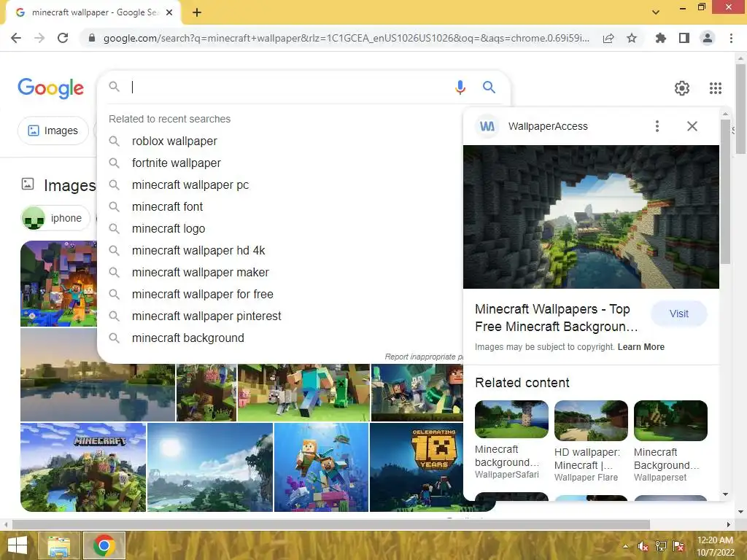Image resolution: width=747 pixels, height=560 pixels.
Task: Click preview panel scroll down arrow
Action: 725,494
